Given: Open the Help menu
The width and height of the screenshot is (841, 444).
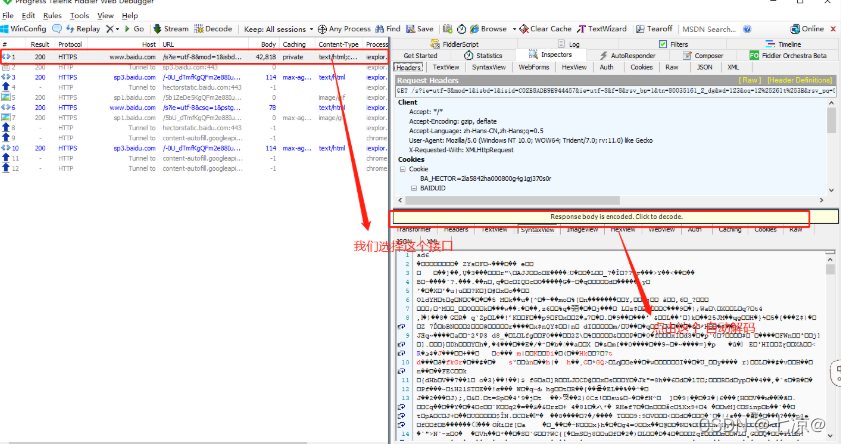Looking at the screenshot, I should (130, 16).
